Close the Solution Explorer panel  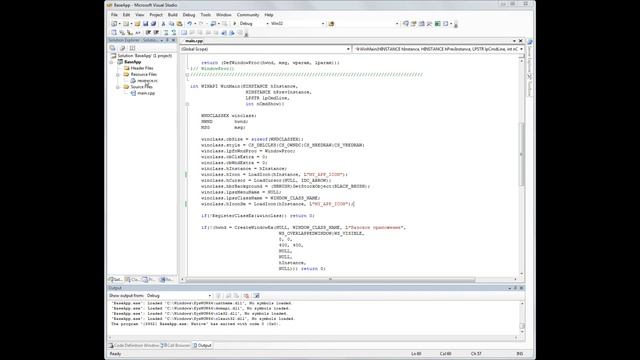tap(173, 40)
